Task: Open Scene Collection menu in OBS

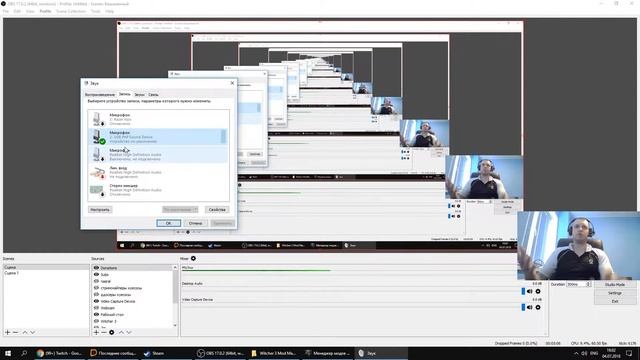Action: point(71,11)
